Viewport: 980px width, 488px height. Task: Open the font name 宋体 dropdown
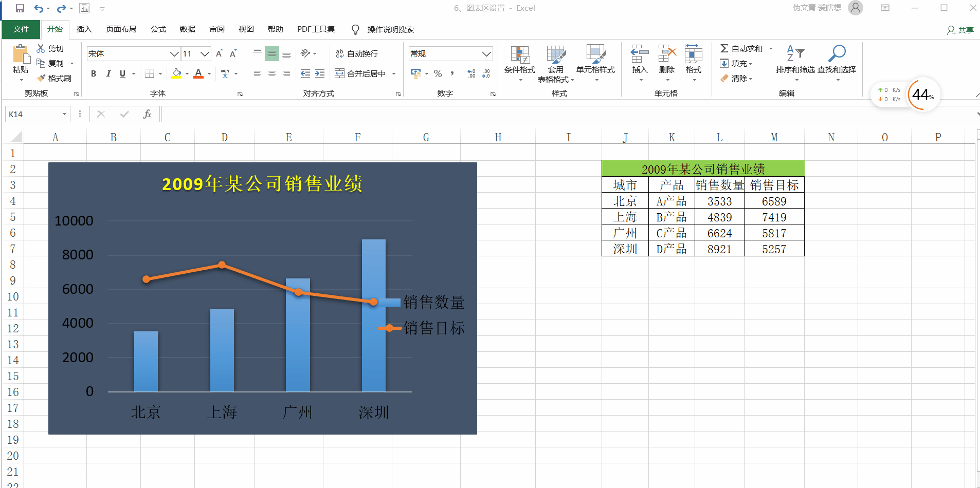[x=174, y=53]
